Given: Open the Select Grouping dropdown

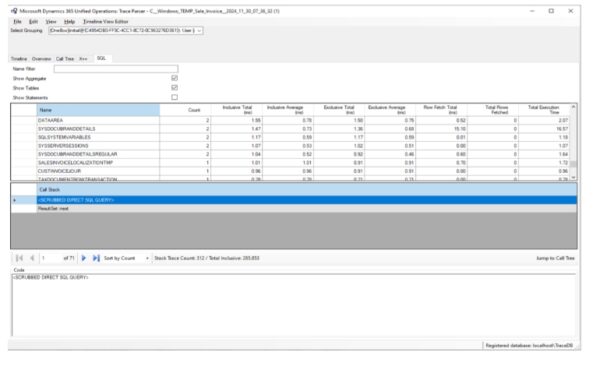Looking at the screenshot, I should click(x=126, y=31).
